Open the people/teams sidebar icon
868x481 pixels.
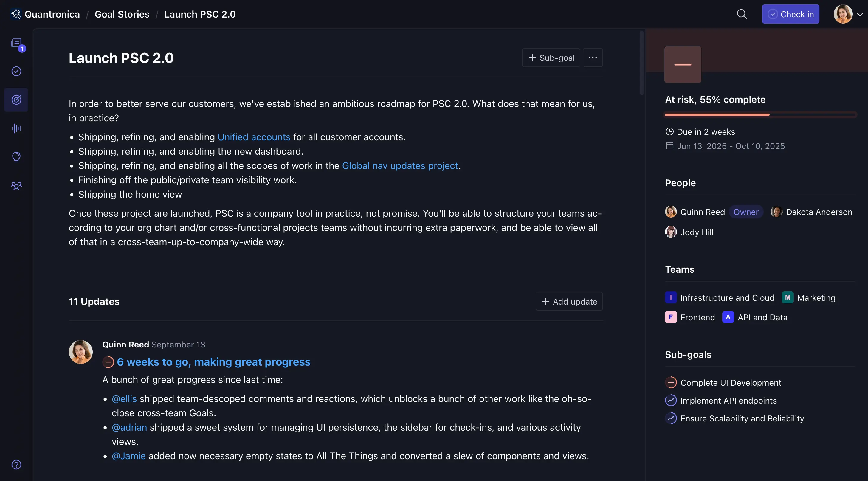click(16, 186)
